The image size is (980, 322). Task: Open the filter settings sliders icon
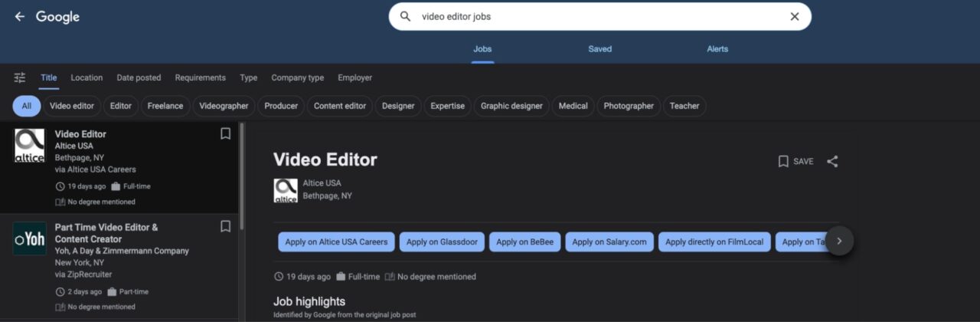[x=20, y=77]
